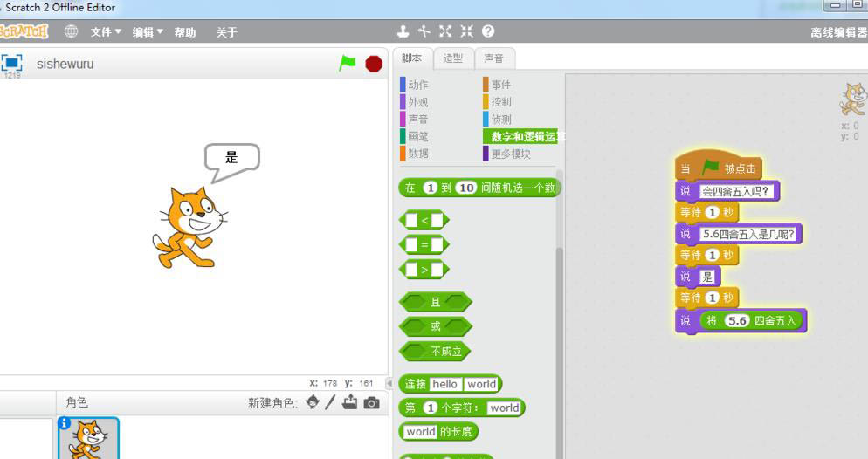Switch to the 造型 tab
868x459 pixels.
(453, 58)
